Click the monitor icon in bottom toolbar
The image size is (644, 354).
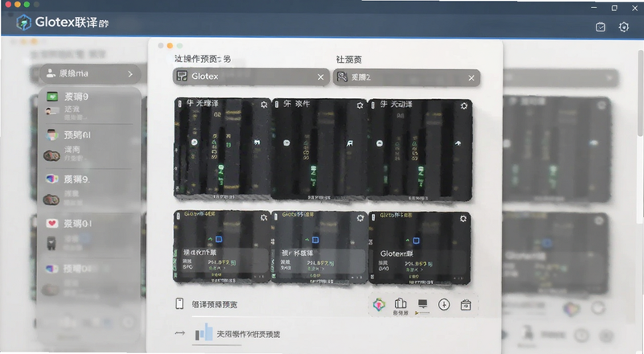coord(422,304)
